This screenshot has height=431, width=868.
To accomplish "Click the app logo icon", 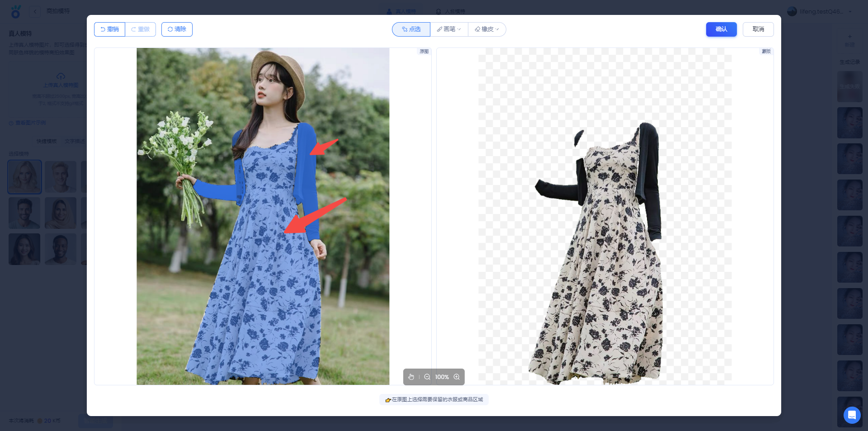I will coord(16,12).
